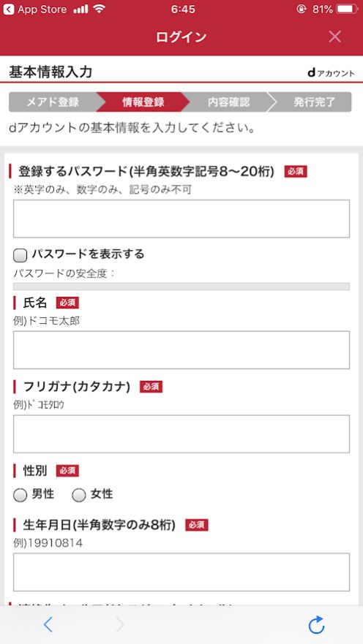Tap the password strength meter bar
The image size is (363, 644).
tap(181, 287)
